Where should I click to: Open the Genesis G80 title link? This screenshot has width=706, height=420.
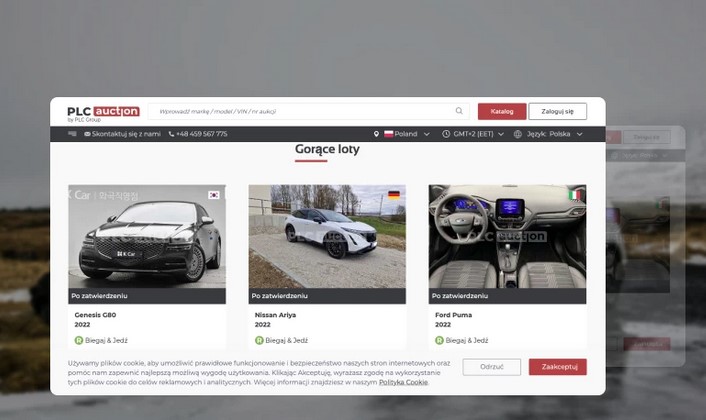pyautogui.click(x=95, y=315)
